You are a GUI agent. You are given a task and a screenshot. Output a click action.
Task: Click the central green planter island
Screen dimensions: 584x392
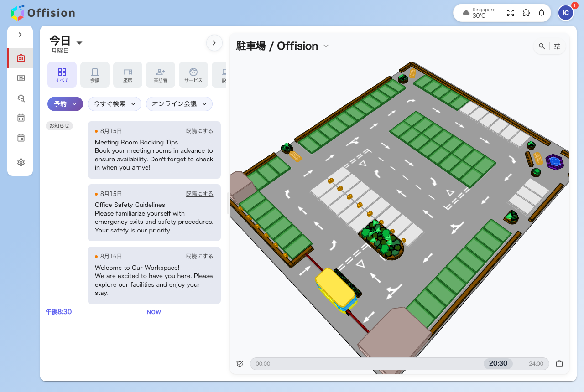pyautogui.click(x=382, y=240)
